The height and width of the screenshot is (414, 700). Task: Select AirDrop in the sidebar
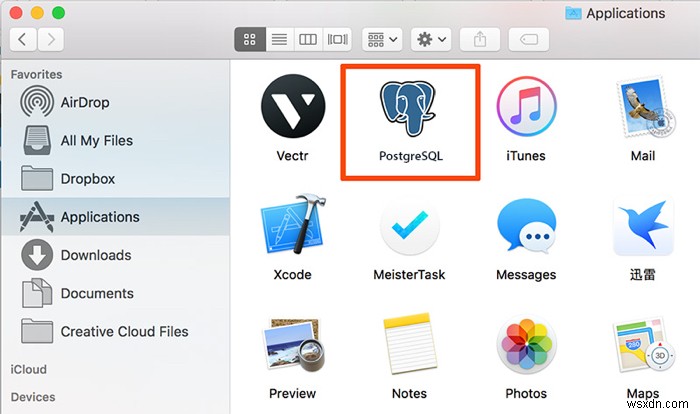116,102
